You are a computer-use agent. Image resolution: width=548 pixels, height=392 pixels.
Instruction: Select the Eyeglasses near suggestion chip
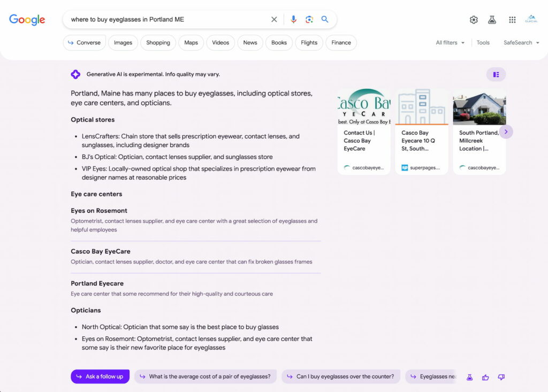pos(432,376)
